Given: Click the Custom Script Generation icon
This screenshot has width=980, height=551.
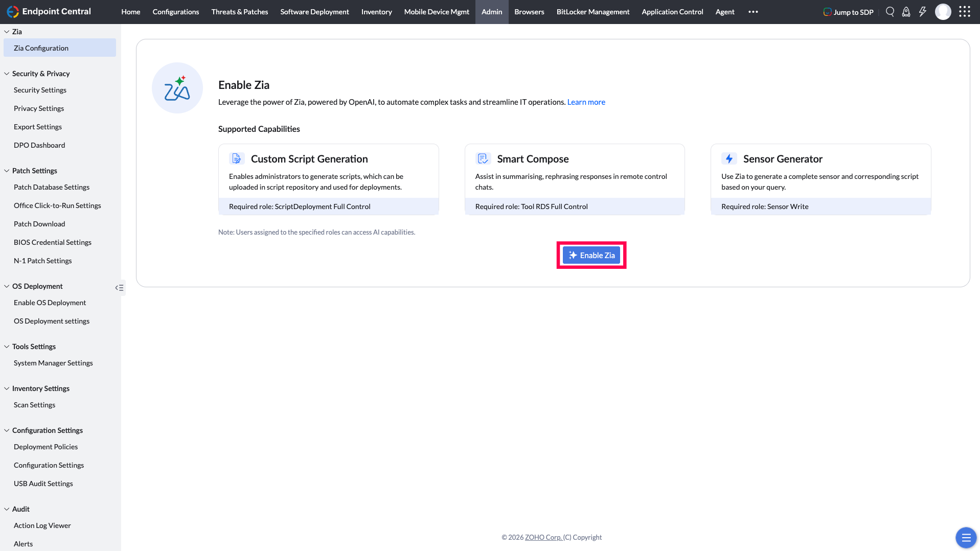Looking at the screenshot, I should tap(236, 158).
